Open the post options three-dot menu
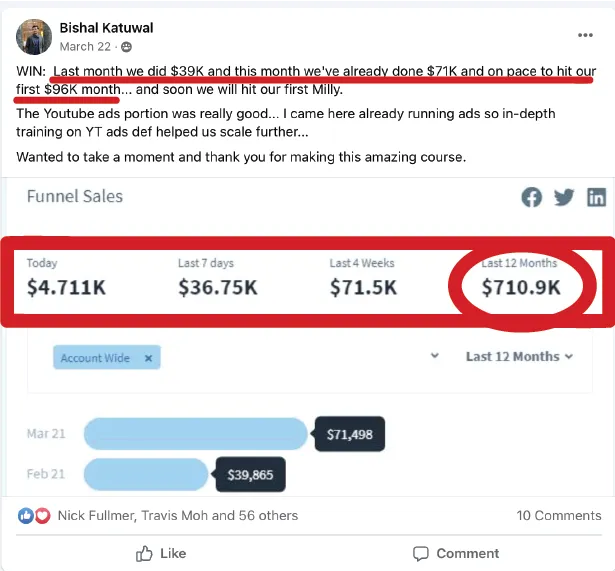 click(585, 35)
